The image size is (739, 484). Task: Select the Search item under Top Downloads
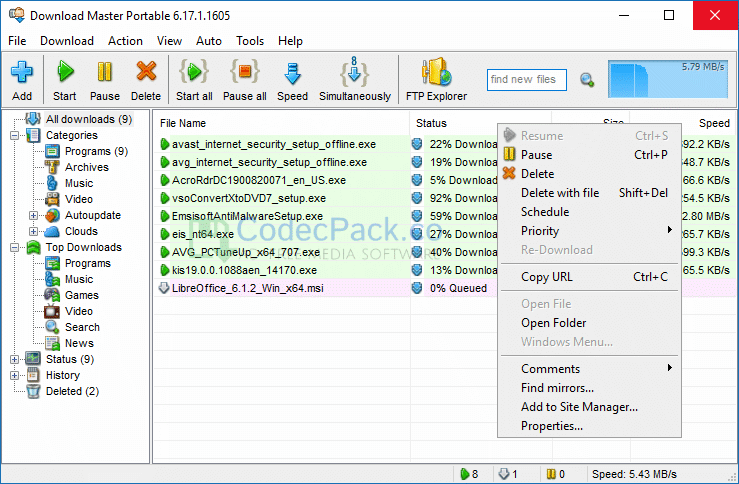(82, 327)
